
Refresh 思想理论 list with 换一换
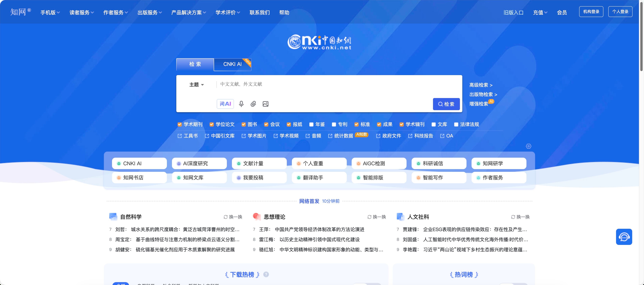(x=377, y=217)
